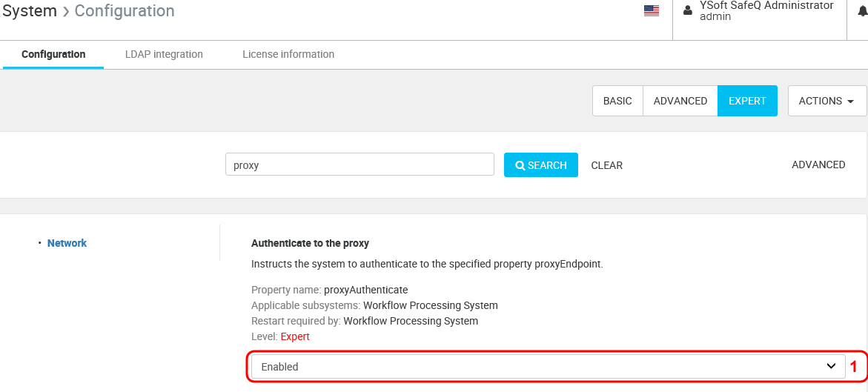Click the Configuration breadcrumb title

125,11
